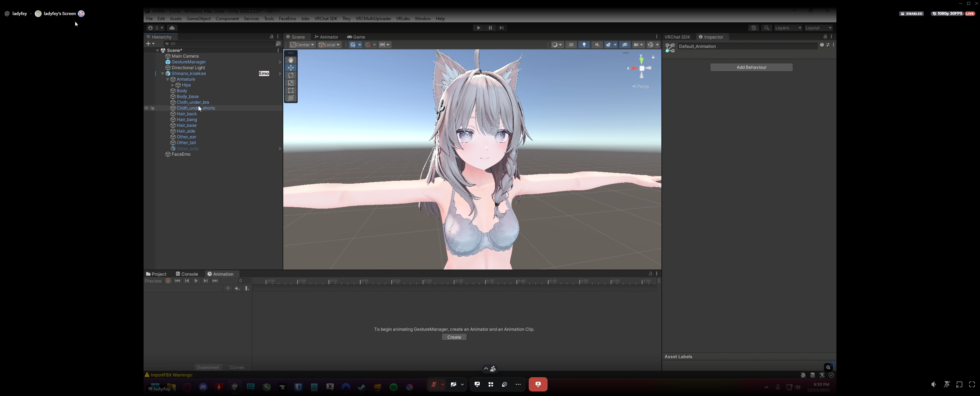Select the Rect transform tool

pyautogui.click(x=291, y=90)
